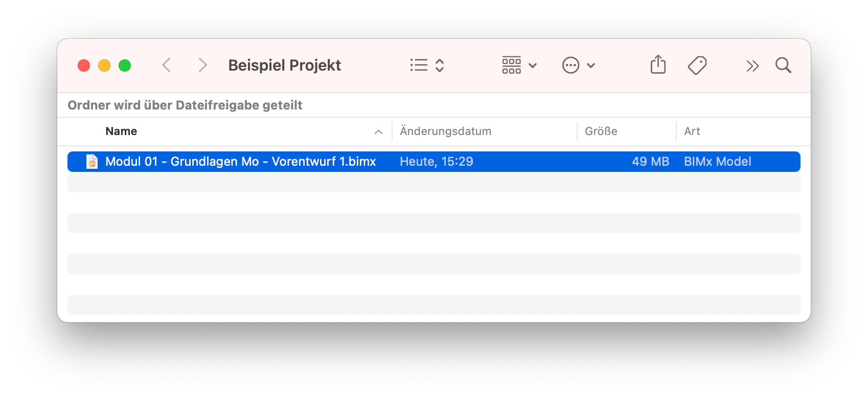Image resolution: width=868 pixels, height=398 pixels.
Task: Select Modul 01 Grundlagen Mo Vorentwurf 1.bimx file
Action: click(434, 162)
